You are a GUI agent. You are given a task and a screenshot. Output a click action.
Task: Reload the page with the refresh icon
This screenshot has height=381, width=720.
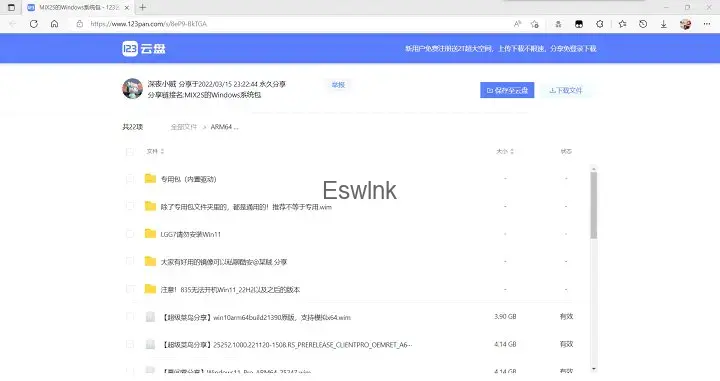click(34, 24)
